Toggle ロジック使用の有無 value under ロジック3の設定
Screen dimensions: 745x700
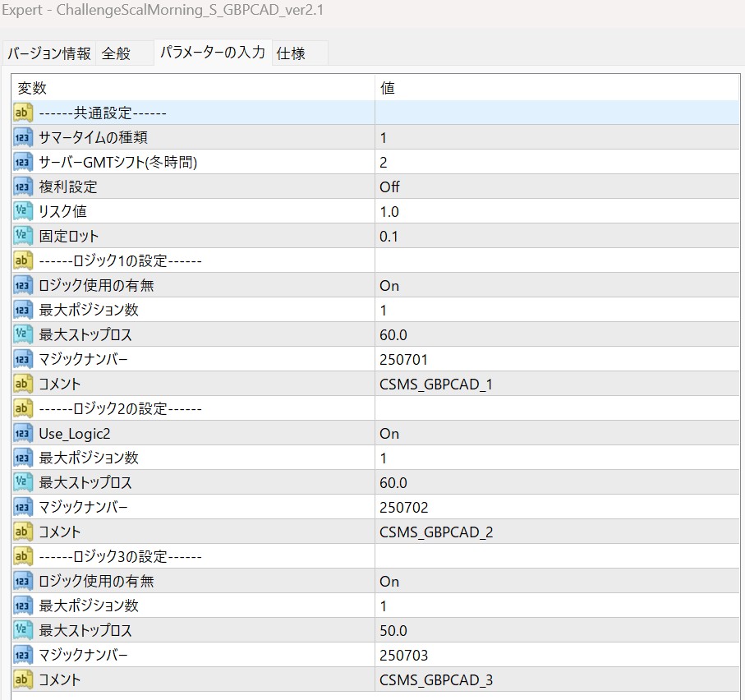click(x=389, y=581)
